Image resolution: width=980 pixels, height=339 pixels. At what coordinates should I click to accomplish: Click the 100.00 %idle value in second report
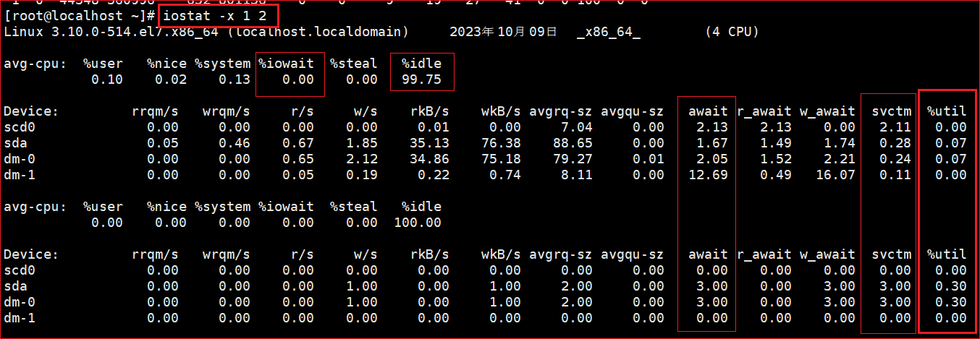pos(418,223)
